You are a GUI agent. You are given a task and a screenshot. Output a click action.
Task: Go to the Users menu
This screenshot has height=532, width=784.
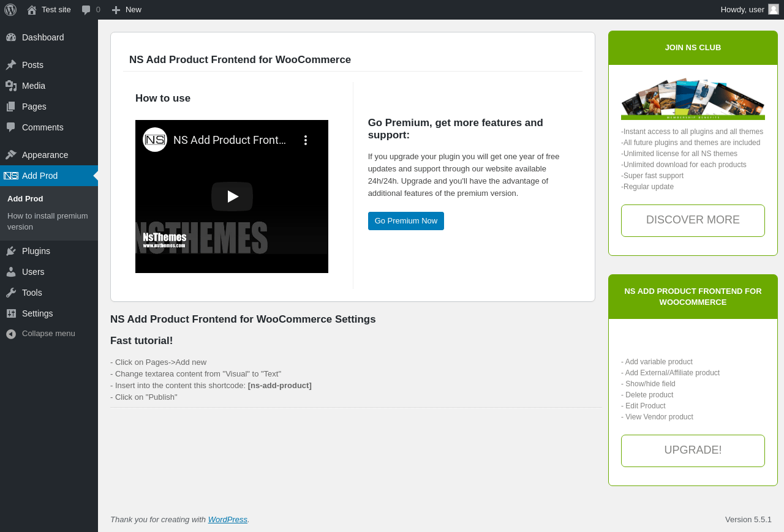pos(49,272)
